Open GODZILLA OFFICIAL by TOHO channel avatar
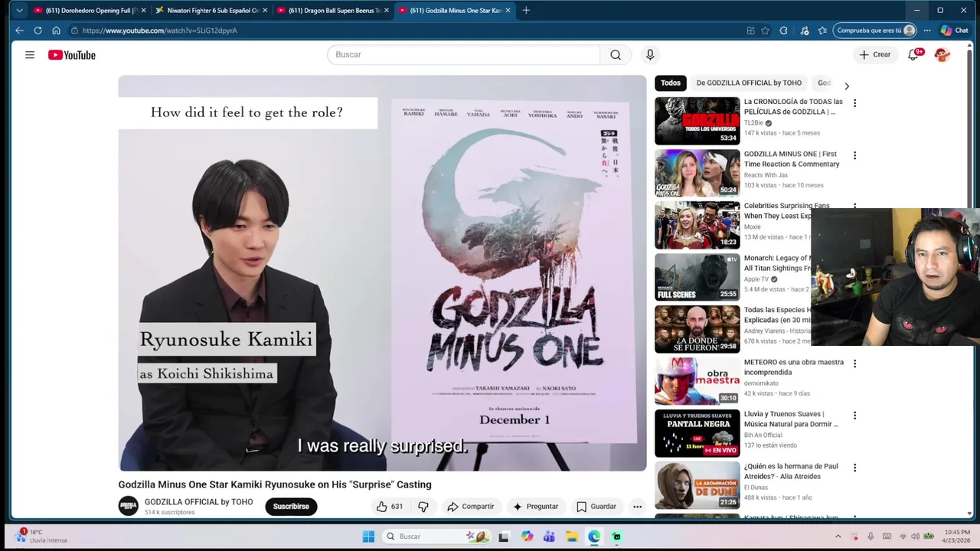 click(x=129, y=506)
